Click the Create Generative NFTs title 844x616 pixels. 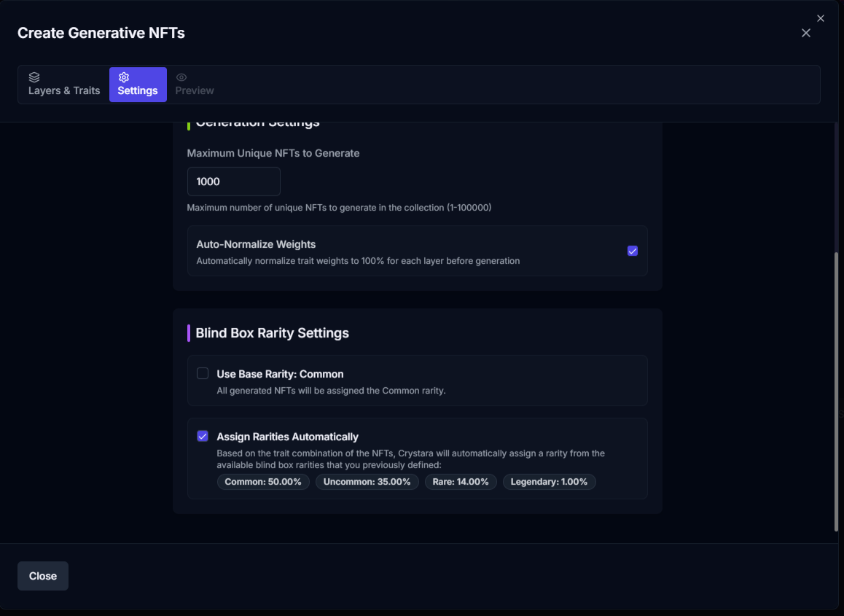(x=101, y=33)
